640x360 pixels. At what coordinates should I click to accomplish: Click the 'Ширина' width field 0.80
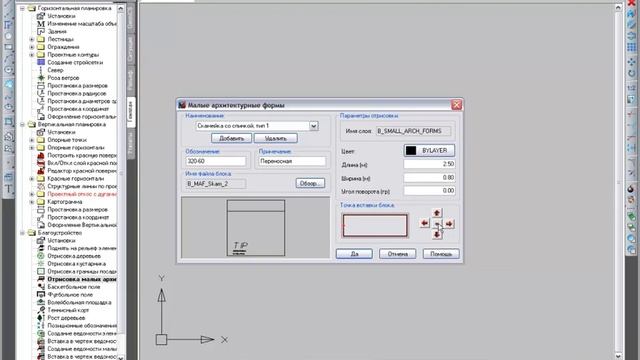tap(429, 178)
